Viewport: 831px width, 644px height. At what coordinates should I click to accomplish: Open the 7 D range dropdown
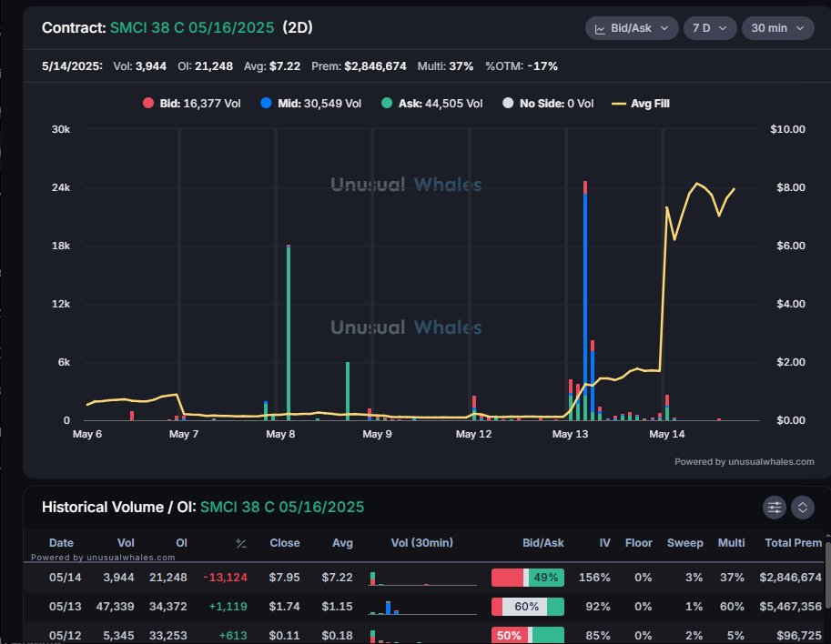[710, 28]
